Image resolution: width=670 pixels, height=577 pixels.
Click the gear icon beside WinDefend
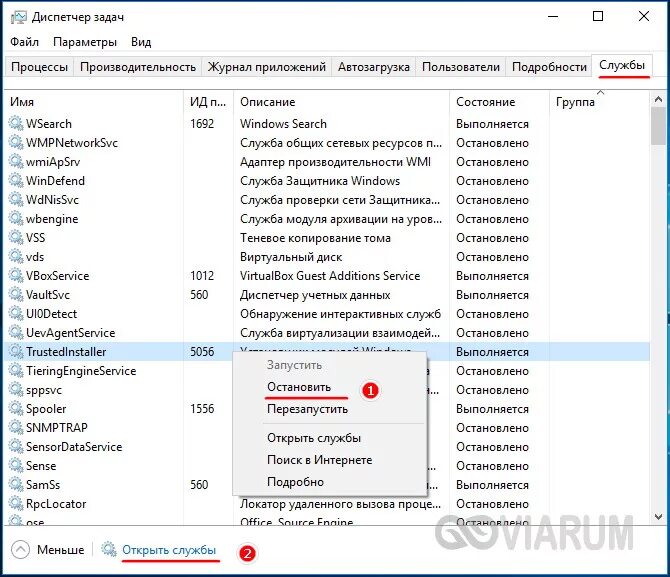point(16,180)
